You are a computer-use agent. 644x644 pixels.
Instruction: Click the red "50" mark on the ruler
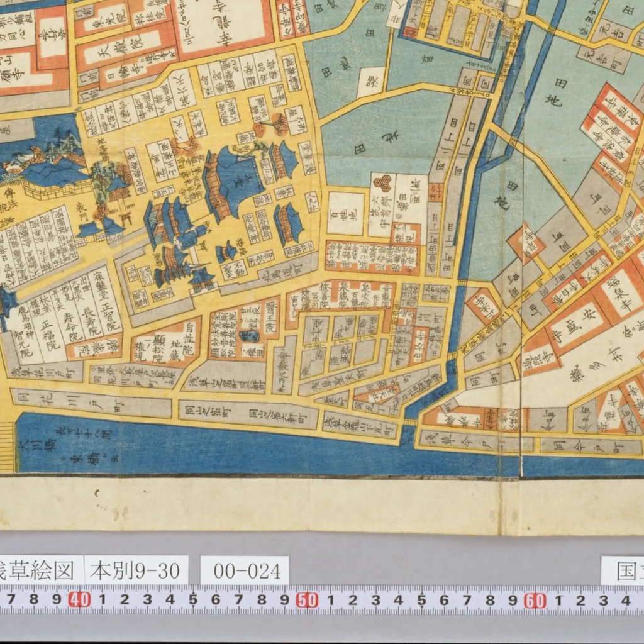tap(307, 600)
